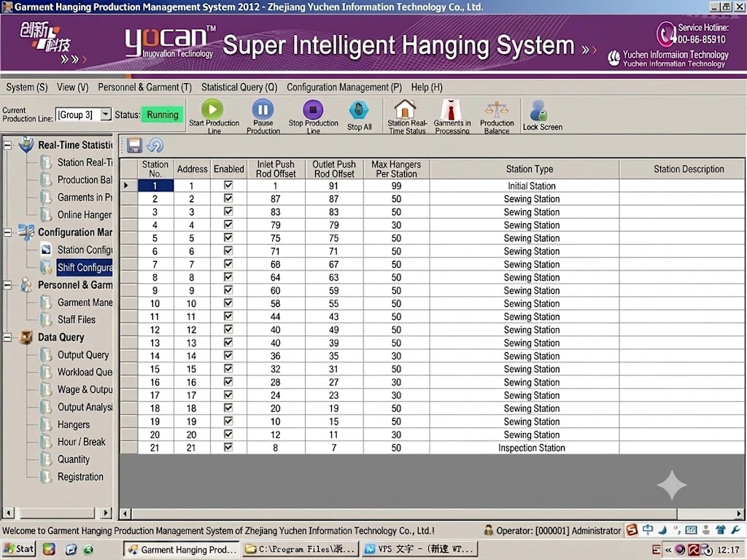
Task: Open Station Real-Time tree item in sidebar
Action: [x=85, y=163]
